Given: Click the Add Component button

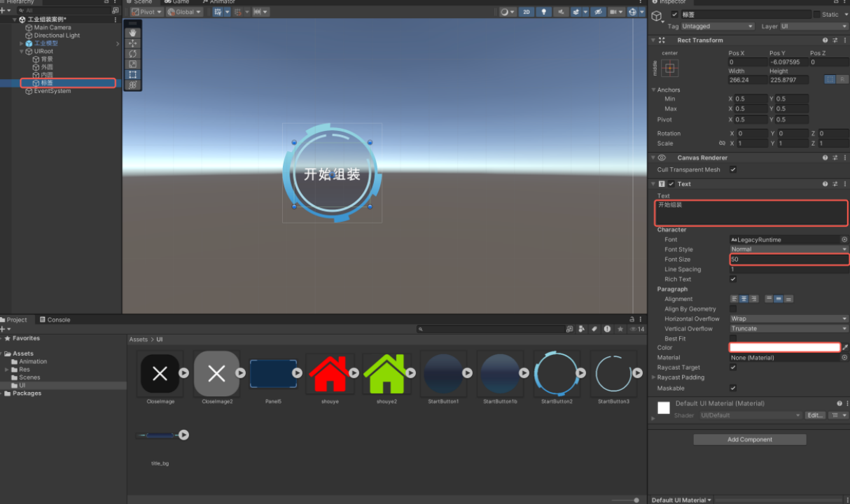Looking at the screenshot, I should tap(749, 440).
